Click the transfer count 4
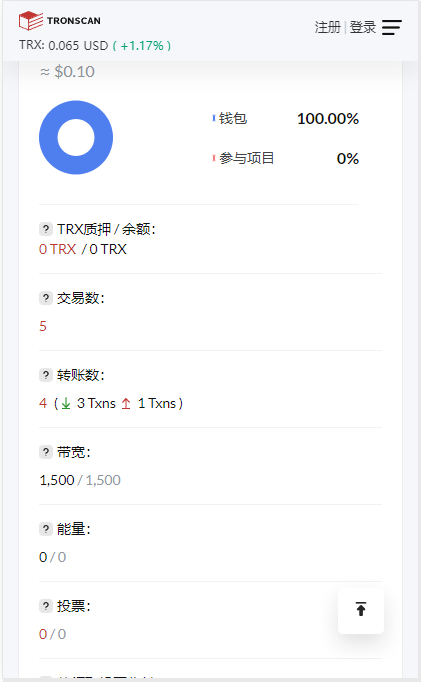Viewport: 421px width, 682px height. click(43, 403)
